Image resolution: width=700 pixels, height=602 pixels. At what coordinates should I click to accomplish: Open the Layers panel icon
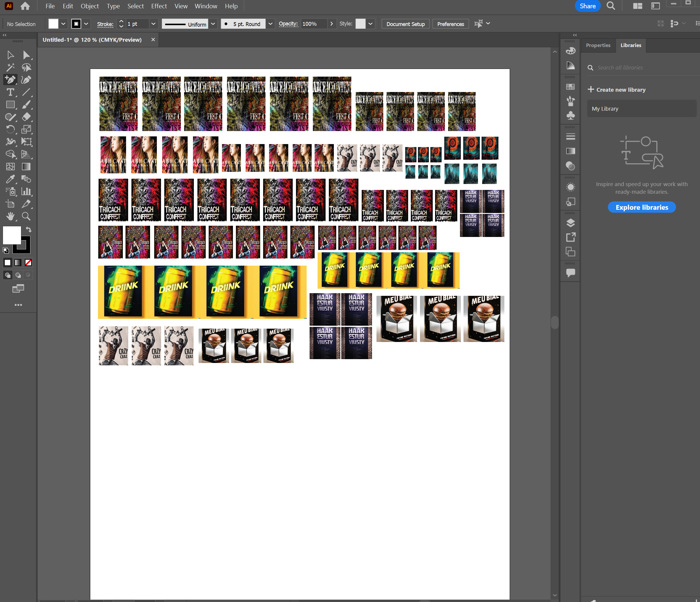click(571, 222)
